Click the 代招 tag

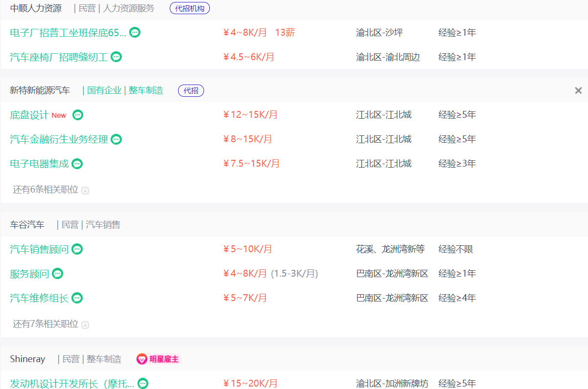tap(191, 90)
